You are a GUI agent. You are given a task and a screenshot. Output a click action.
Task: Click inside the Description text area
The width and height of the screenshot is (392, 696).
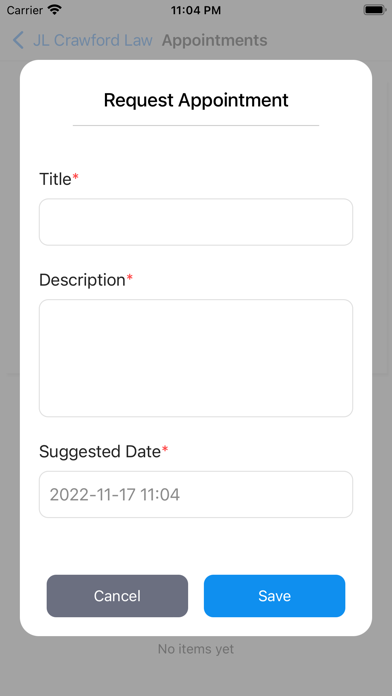tap(196, 358)
